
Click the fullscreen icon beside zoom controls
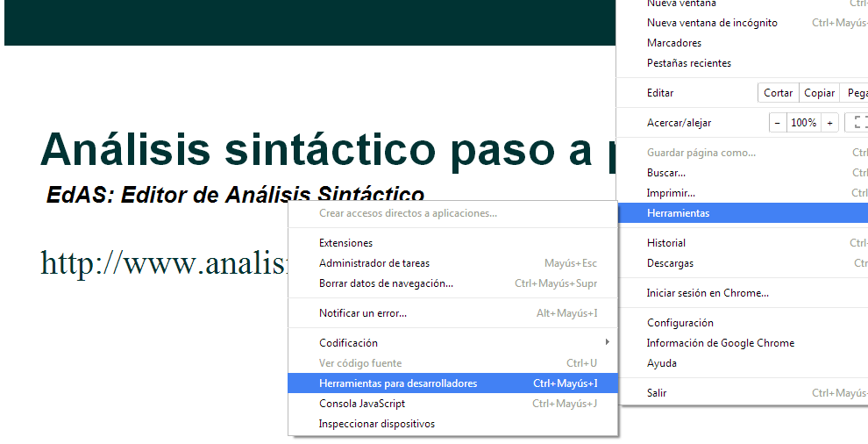(x=857, y=123)
